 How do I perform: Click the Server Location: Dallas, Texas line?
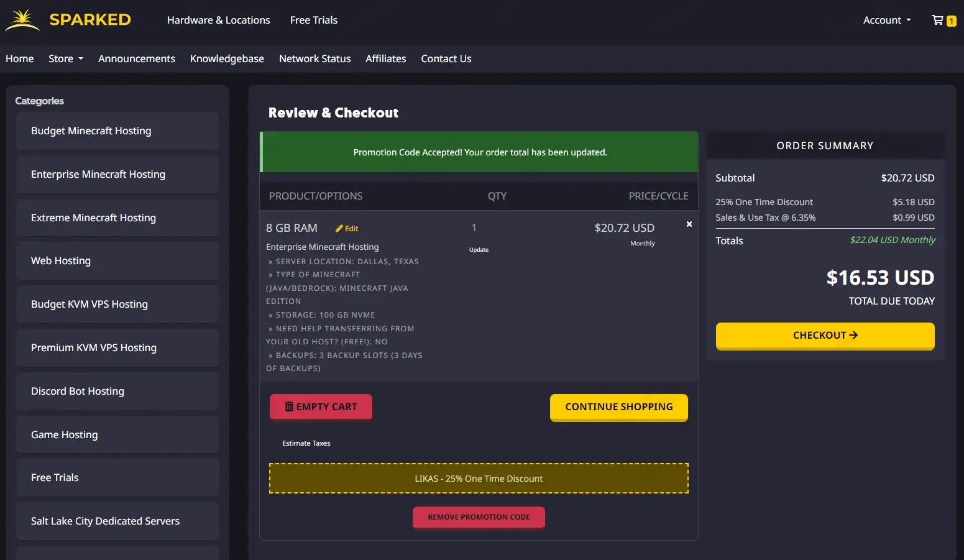(344, 262)
